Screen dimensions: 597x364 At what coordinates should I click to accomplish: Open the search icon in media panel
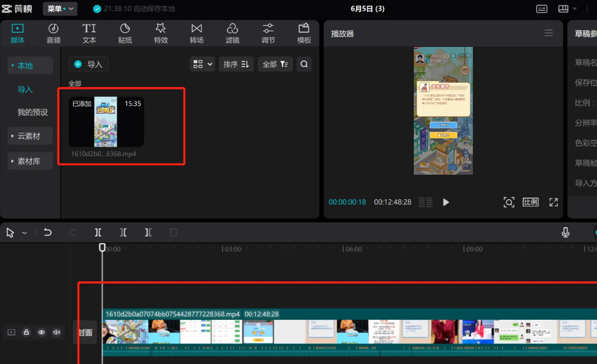click(x=304, y=64)
